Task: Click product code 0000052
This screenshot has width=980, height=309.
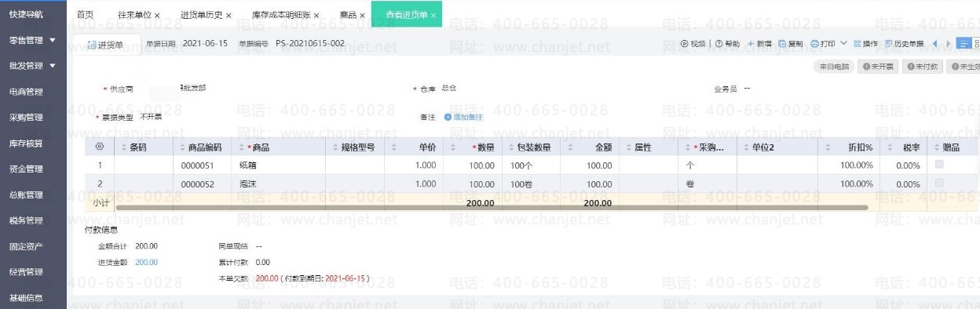Action: coord(197,184)
